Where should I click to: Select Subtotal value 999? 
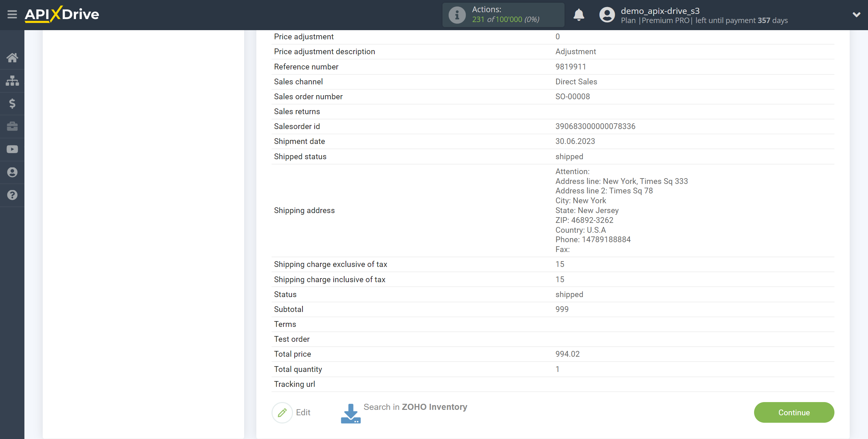coord(562,309)
